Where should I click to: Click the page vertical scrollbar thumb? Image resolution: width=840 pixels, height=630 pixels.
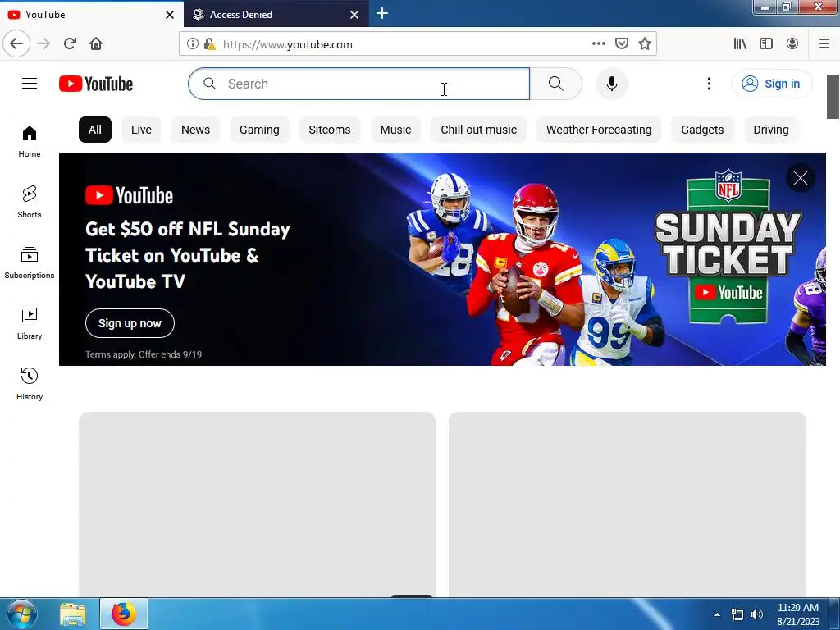[x=833, y=97]
